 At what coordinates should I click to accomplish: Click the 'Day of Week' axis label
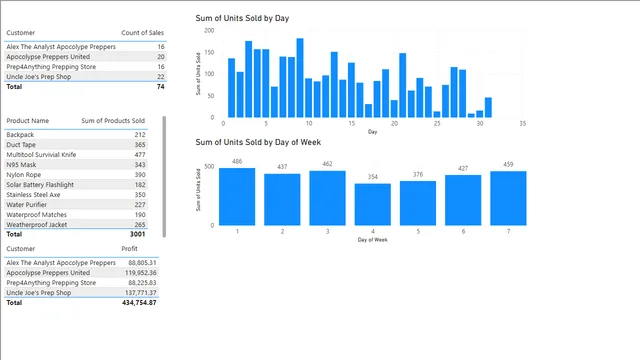pyautogui.click(x=372, y=240)
